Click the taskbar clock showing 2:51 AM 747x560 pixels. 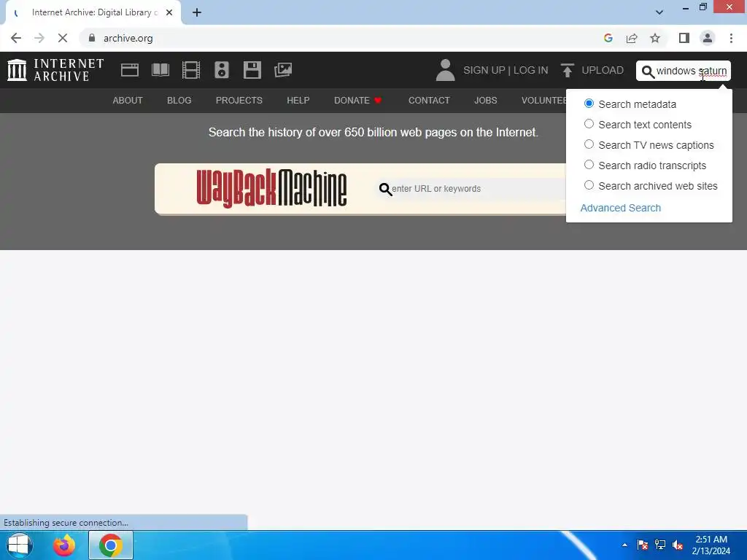point(711,545)
